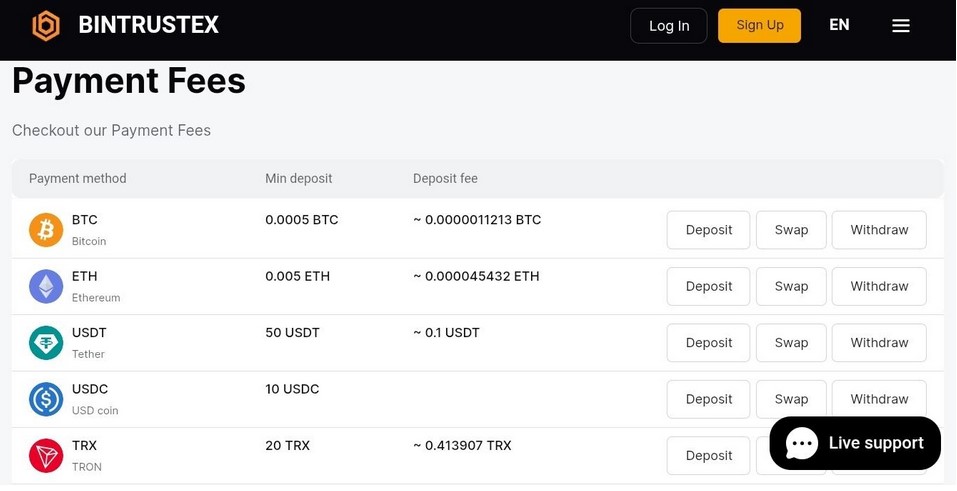Open the hamburger menu icon
Image resolution: width=957 pixels, height=491 pixels.
coord(901,26)
